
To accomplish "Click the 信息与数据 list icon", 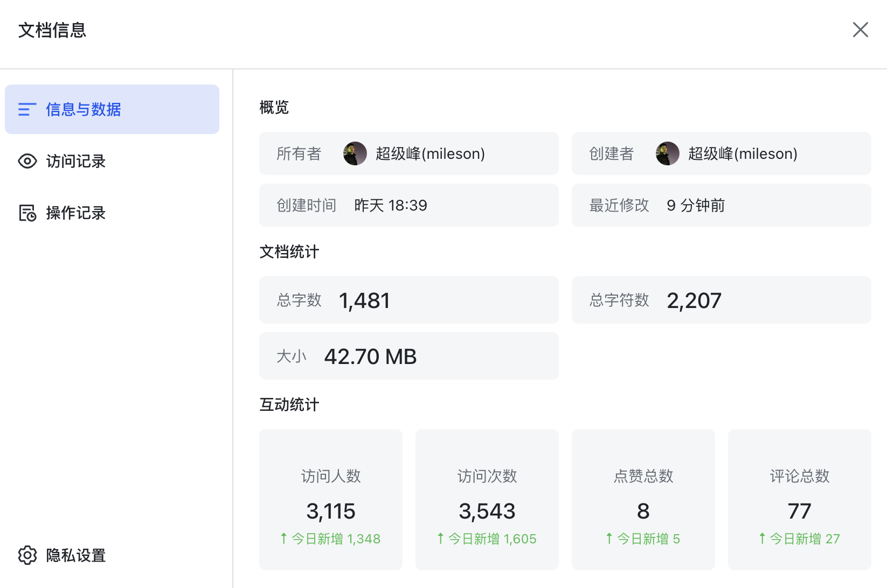I will (27, 109).
